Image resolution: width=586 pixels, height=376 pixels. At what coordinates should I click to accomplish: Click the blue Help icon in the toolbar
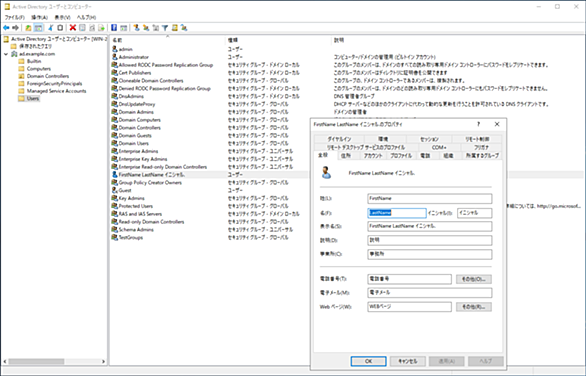point(114,28)
